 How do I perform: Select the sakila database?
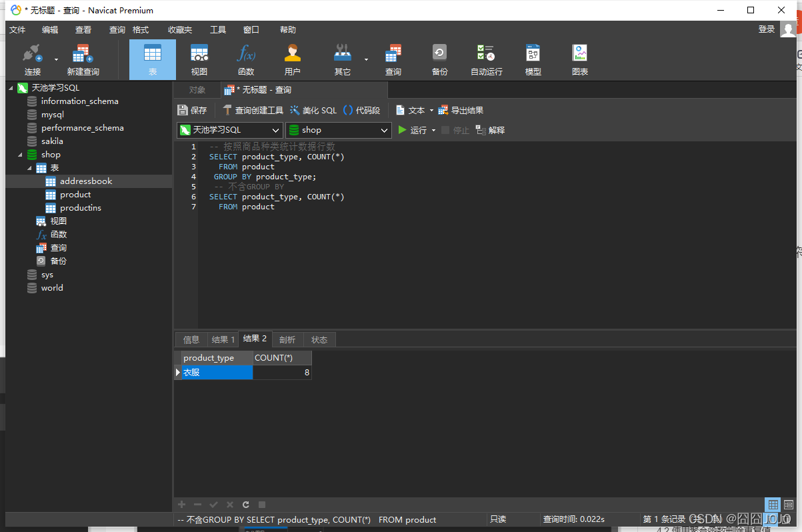pyautogui.click(x=52, y=141)
